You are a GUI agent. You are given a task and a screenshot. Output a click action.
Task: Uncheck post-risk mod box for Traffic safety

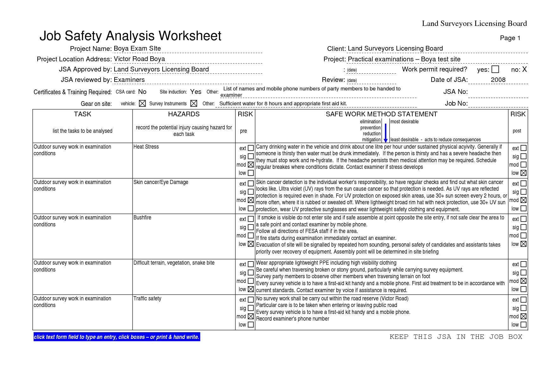tap(524, 316)
